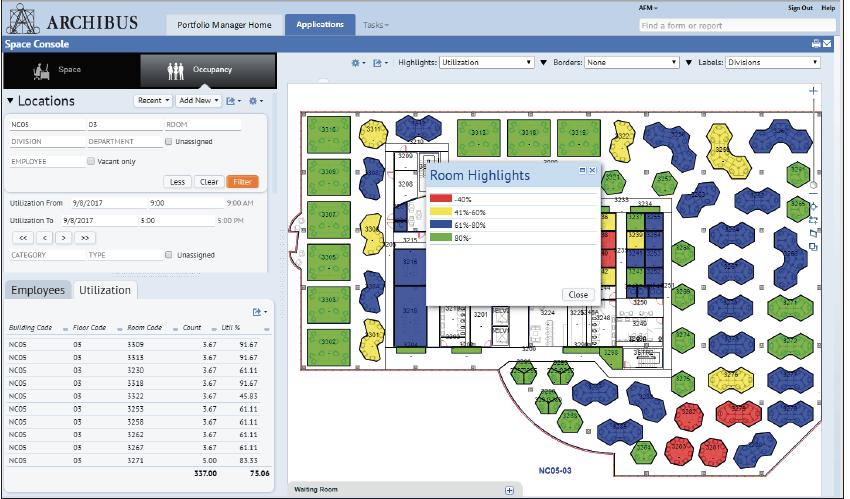Screen dimensions: 850x499
Task: Click the Find a form or report field
Action: 737,25
